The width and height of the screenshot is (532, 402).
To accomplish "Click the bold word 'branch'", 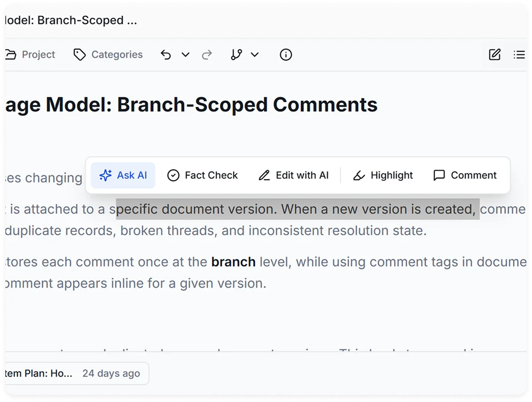I will click(x=233, y=262).
